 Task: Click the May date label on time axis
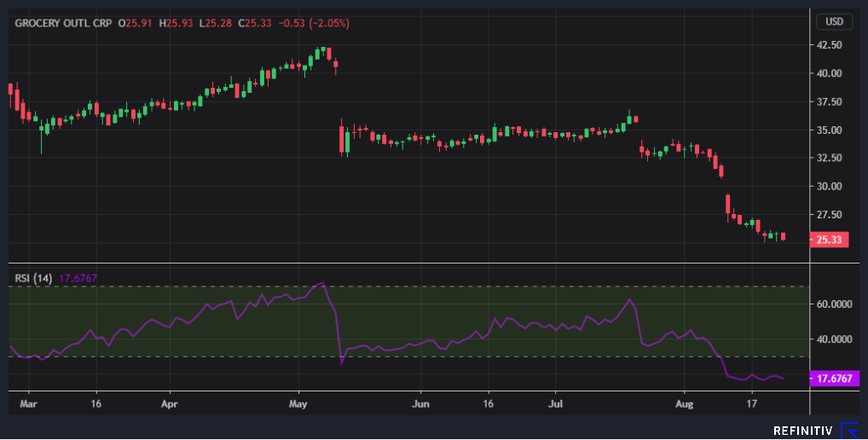click(x=298, y=403)
